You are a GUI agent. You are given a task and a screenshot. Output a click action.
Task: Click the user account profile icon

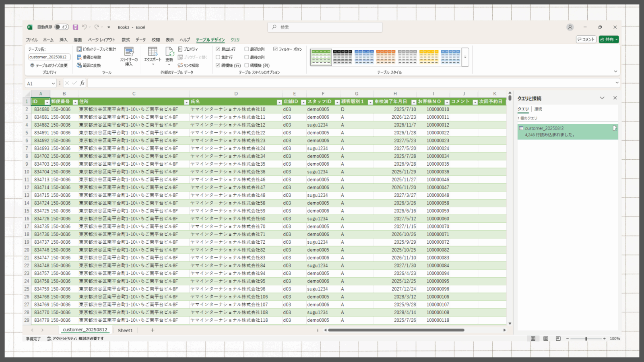[570, 27]
